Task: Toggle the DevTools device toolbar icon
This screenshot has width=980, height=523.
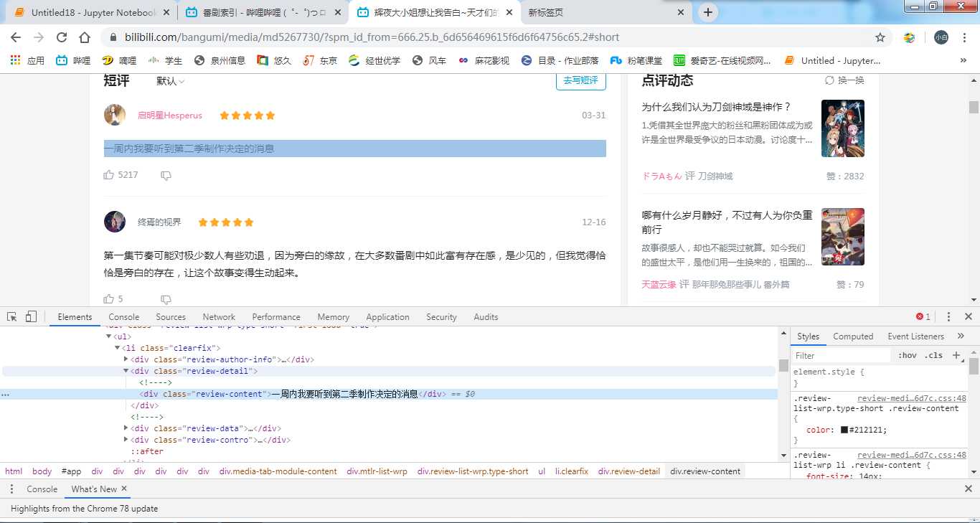Action: pos(31,316)
